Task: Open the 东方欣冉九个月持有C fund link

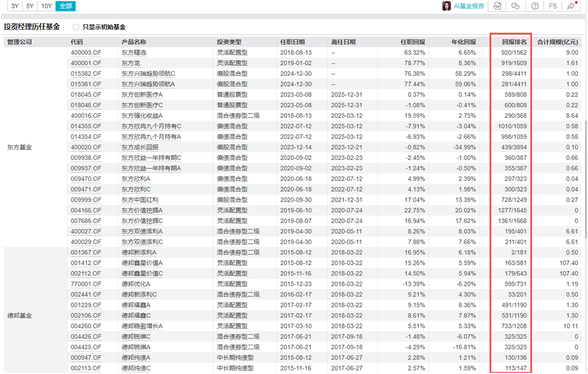Action: point(151,126)
